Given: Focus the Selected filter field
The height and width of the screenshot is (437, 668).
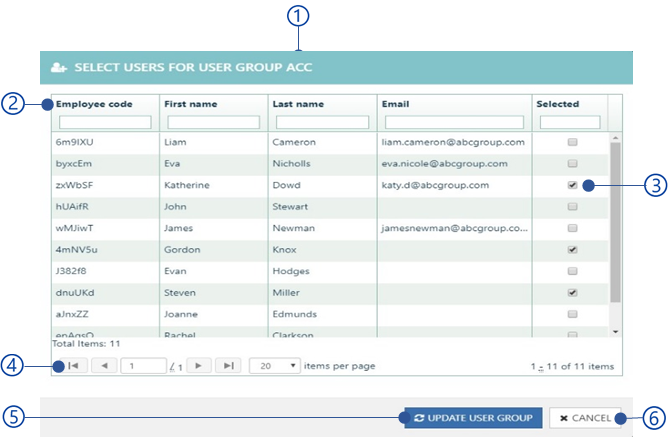Looking at the screenshot, I should coord(570,122).
